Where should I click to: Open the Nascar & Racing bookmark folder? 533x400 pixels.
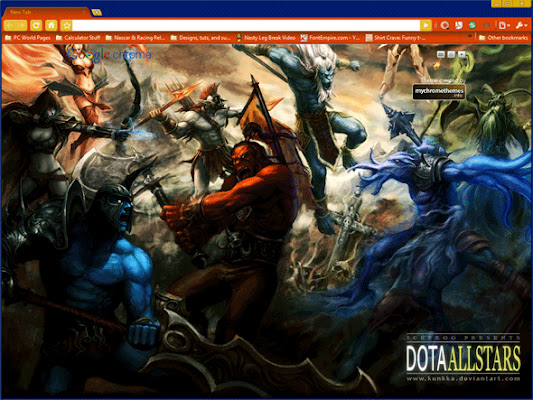(x=135, y=38)
